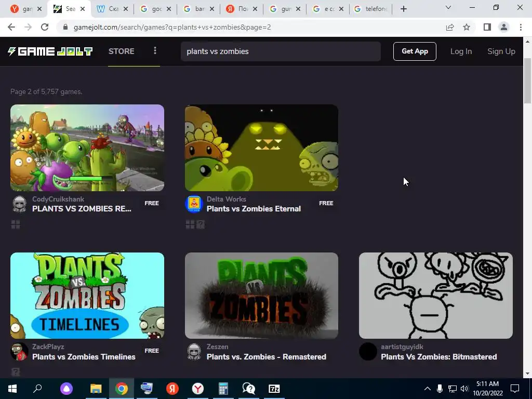The image size is (532, 399).
Task: Open the tab search chevron
Action: pyautogui.click(x=448, y=7)
